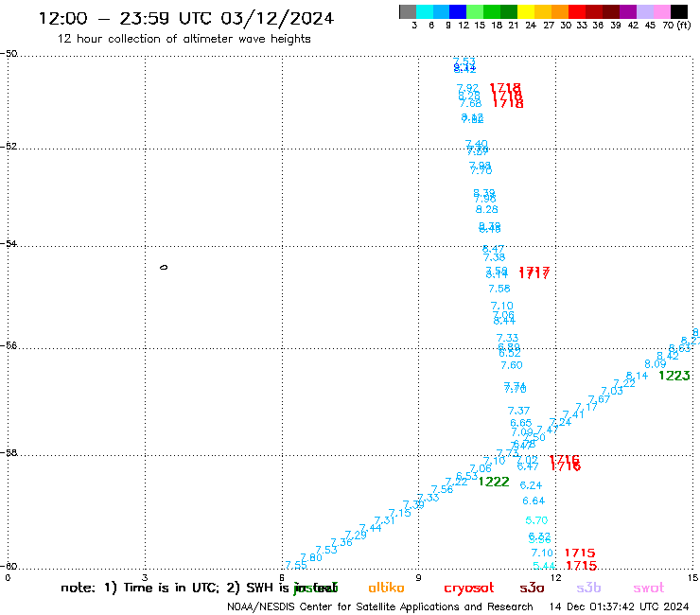Click the wave height value '6.53'
Image resolution: width=700 pixels, height=615 pixels.
coord(467,476)
